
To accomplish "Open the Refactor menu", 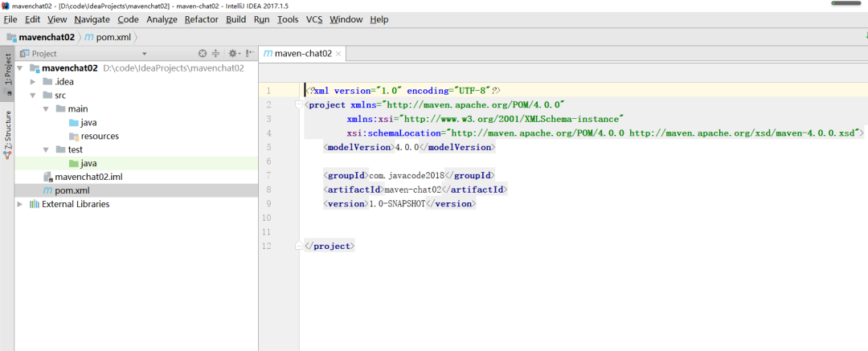I will (202, 19).
